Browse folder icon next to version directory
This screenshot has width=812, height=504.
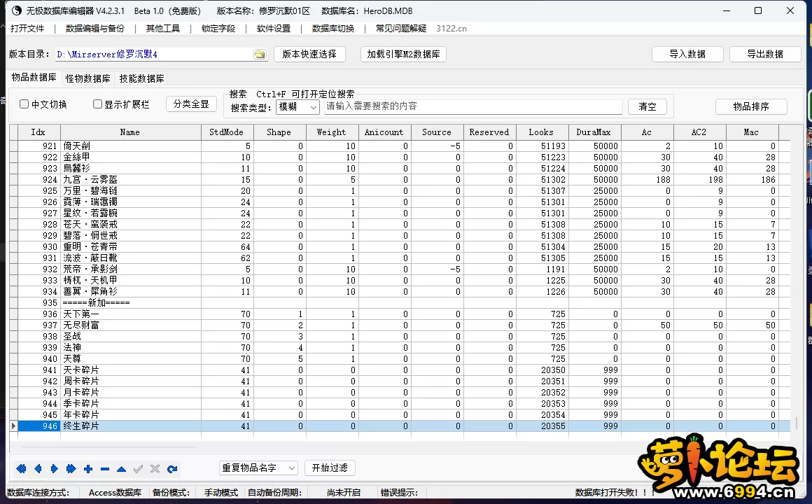coord(260,55)
